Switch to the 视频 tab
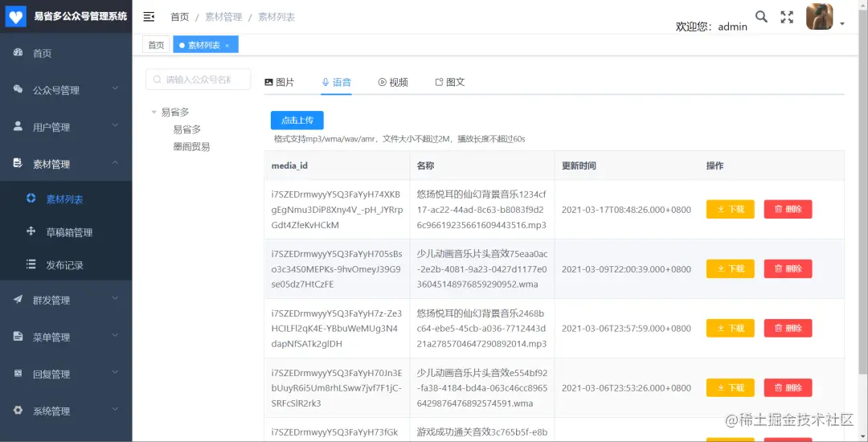868x442 pixels. click(393, 83)
